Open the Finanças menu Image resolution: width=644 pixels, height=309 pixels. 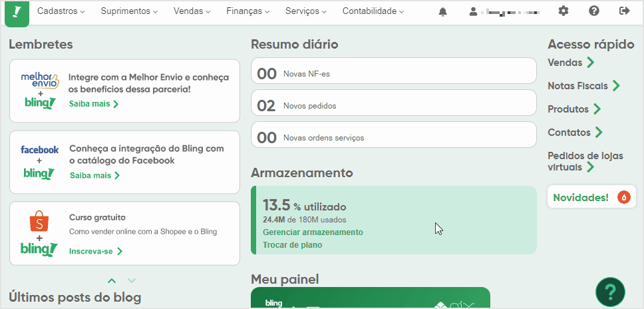coord(247,11)
